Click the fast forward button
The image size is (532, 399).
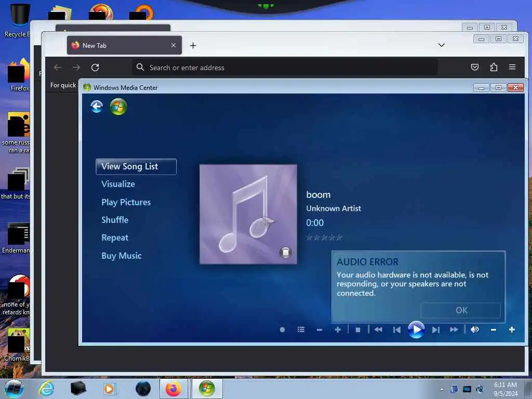point(454,329)
